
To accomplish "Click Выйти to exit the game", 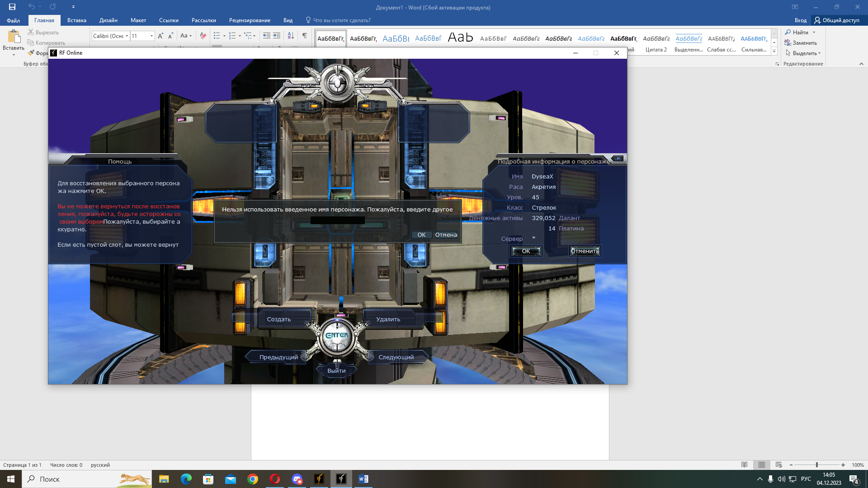I will pyautogui.click(x=336, y=371).
